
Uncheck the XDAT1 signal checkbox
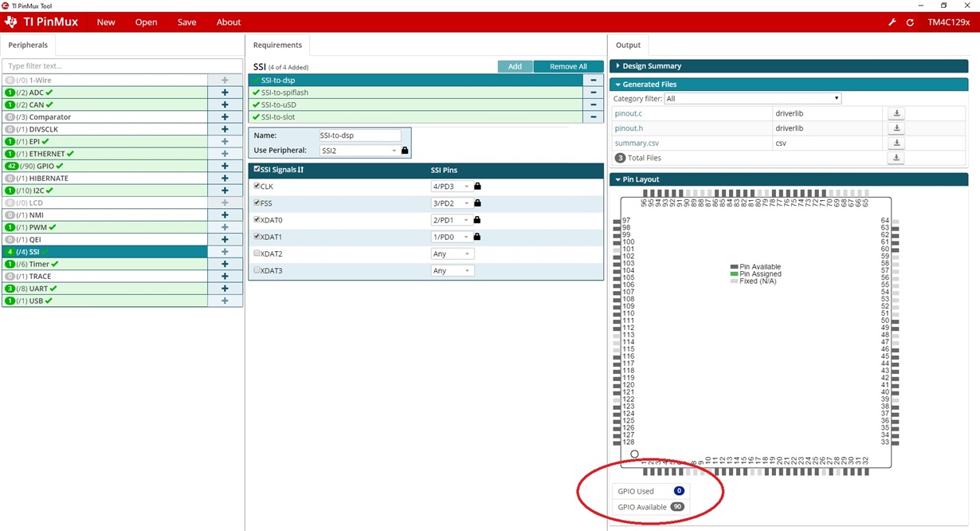coord(257,236)
